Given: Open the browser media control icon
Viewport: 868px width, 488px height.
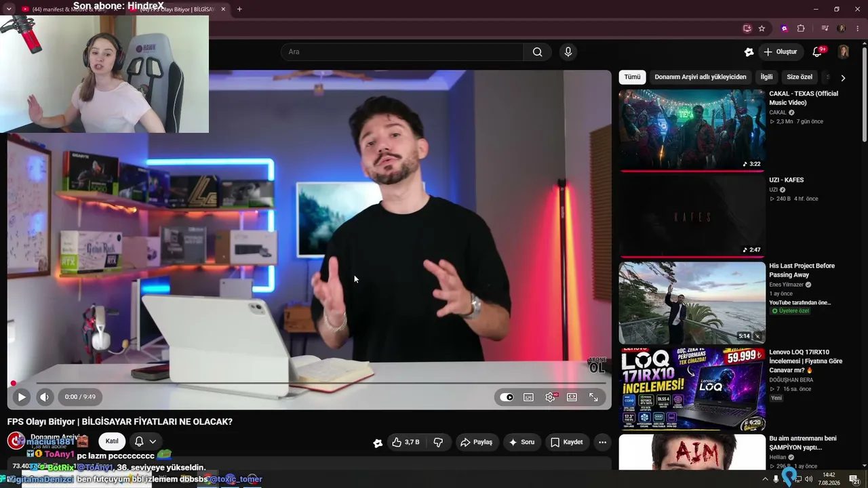Looking at the screenshot, I should tap(825, 28).
